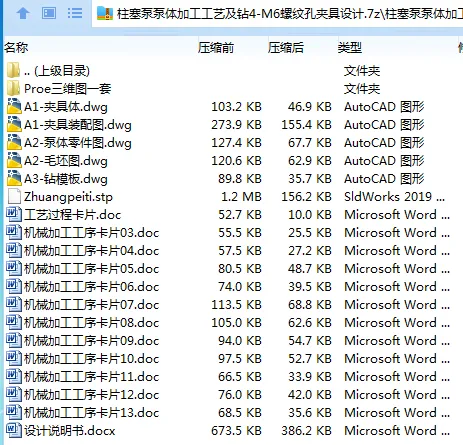Select the .. (上级目录) entry
Viewport: 463px width, 445px height.
point(57,71)
